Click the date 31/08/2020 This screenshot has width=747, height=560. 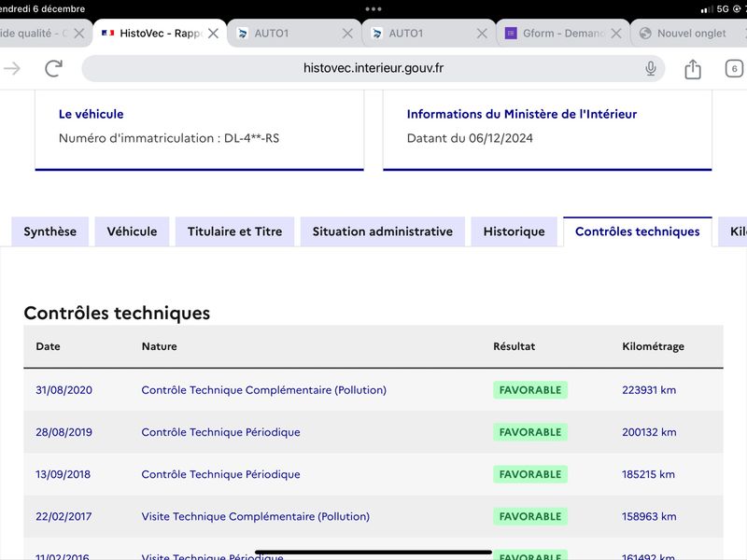(x=63, y=390)
